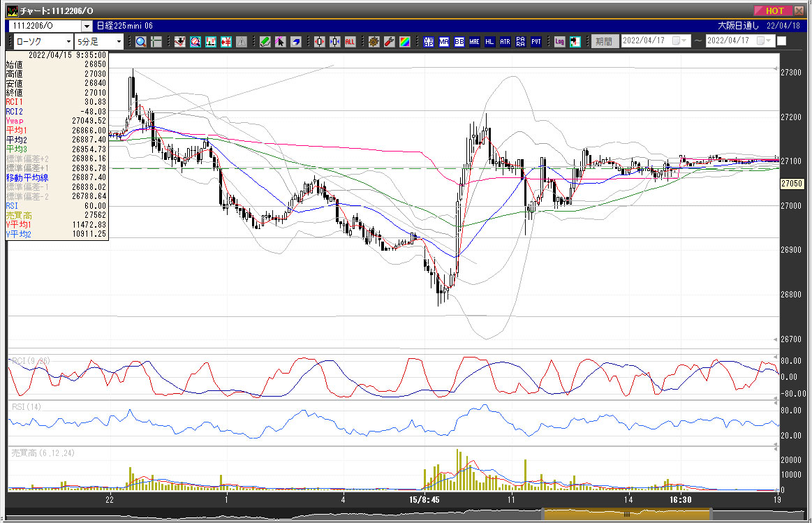Toggle the crosshair cursor tool
This screenshot has height=523, width=812.
point(156,42)
